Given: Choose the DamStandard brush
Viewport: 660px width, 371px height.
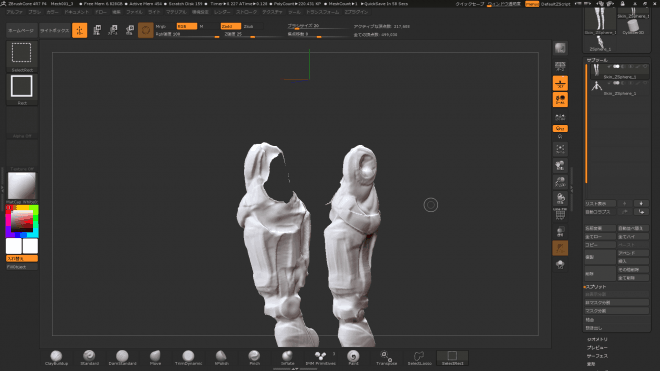Looking at the screenshot, I should pos(122,358).
